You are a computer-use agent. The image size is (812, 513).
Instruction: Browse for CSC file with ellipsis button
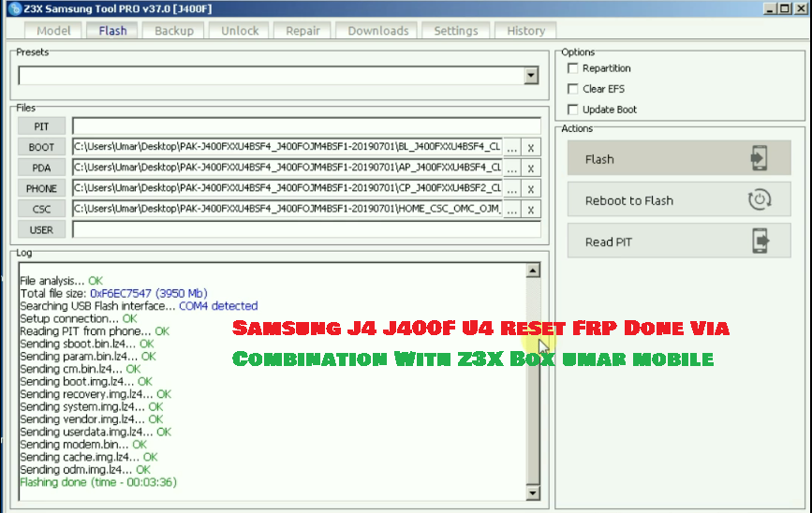point(511,210)
